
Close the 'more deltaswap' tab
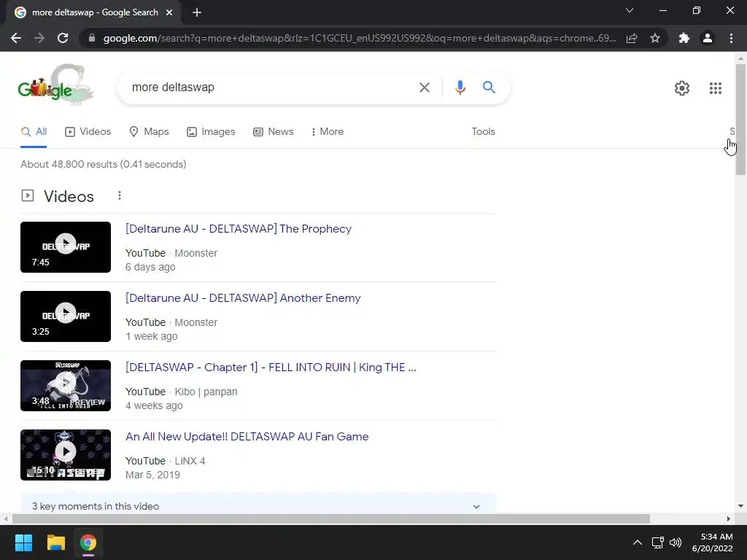(x=169, y=12)
